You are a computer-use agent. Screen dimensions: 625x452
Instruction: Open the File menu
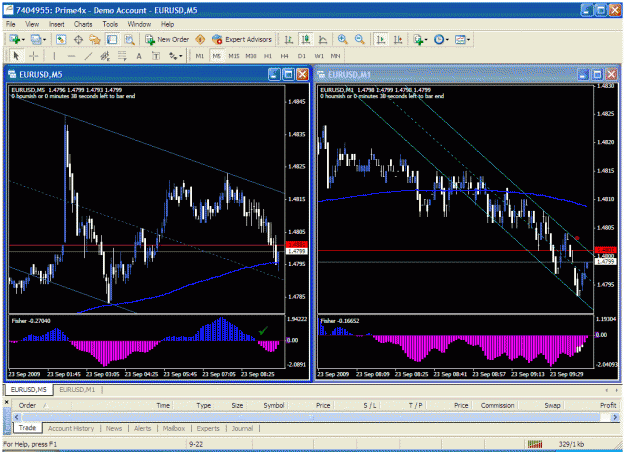10,24
